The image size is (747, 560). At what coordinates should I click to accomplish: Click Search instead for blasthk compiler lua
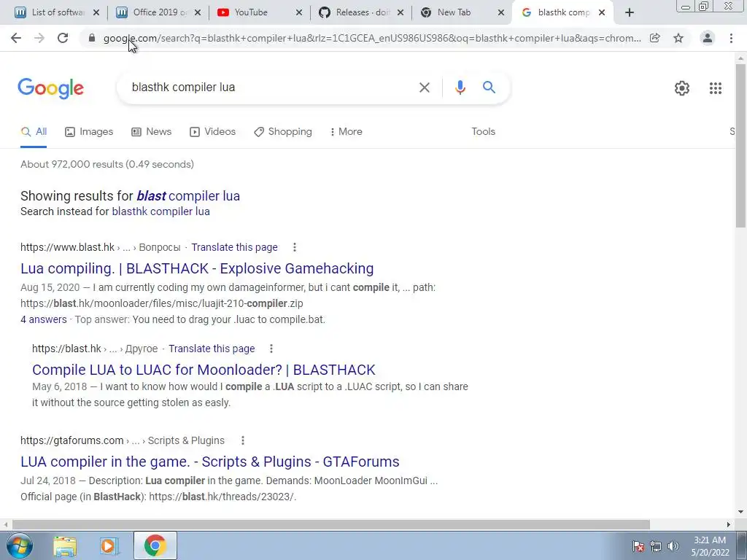tap(160, 211)
